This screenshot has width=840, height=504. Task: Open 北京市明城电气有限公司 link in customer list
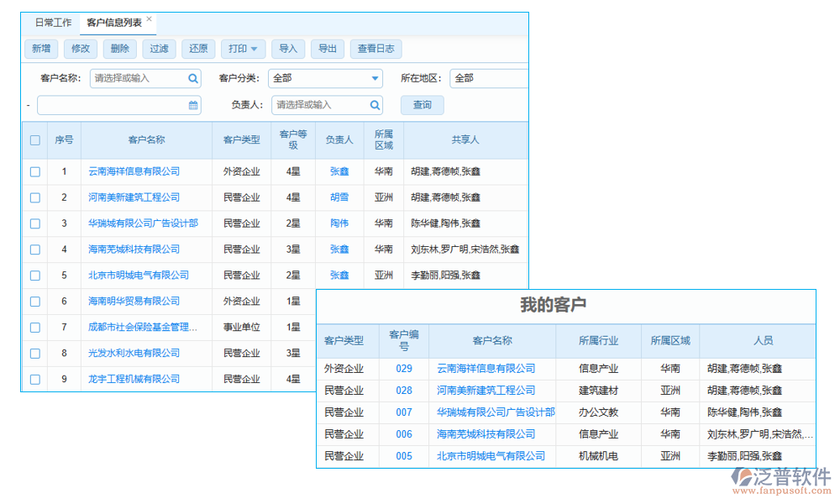[139, 276]
